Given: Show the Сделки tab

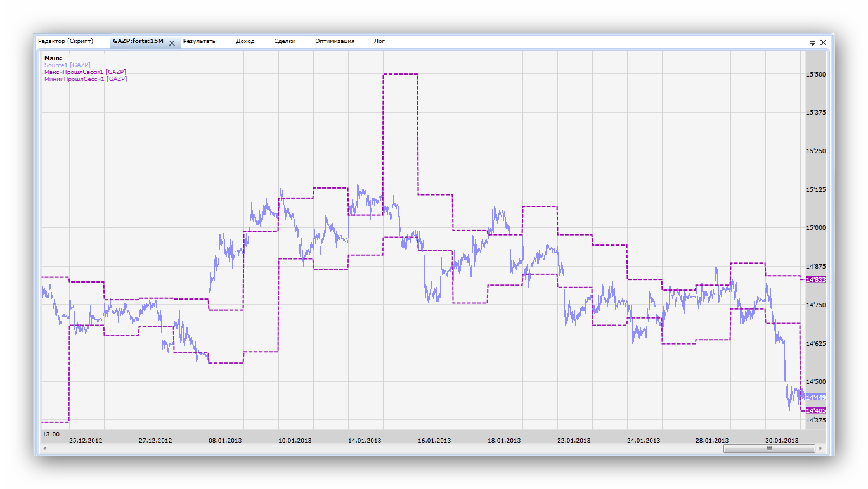Looking at the screenshot, I should (285, 41).
